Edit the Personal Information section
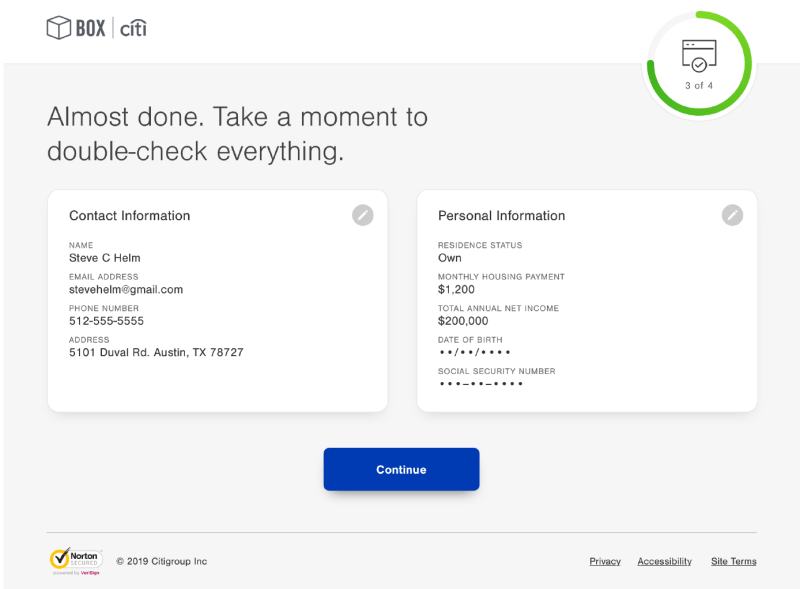The height and width of the screenshot is (589, 800). 732,215
